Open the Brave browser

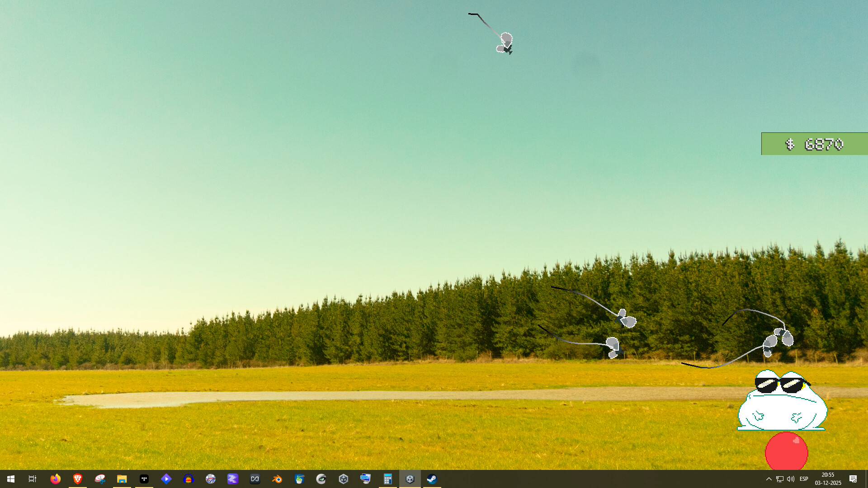pyautogui.click(x=77, y=479)
